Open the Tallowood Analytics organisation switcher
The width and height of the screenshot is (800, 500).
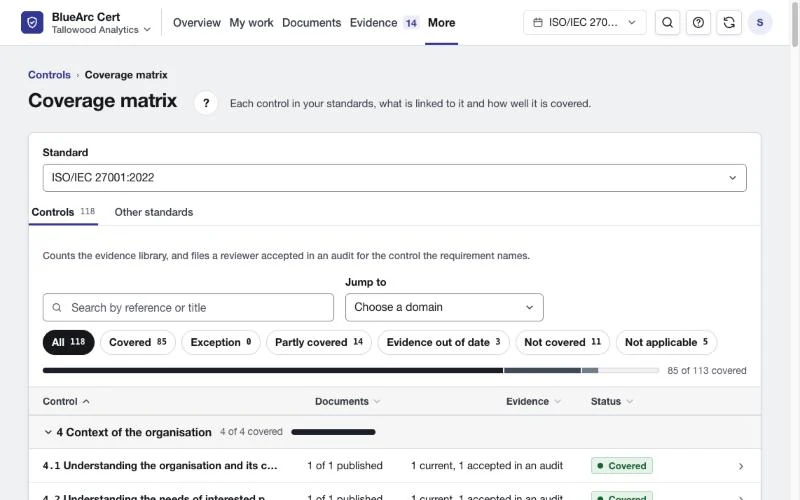tap(101, 30)
